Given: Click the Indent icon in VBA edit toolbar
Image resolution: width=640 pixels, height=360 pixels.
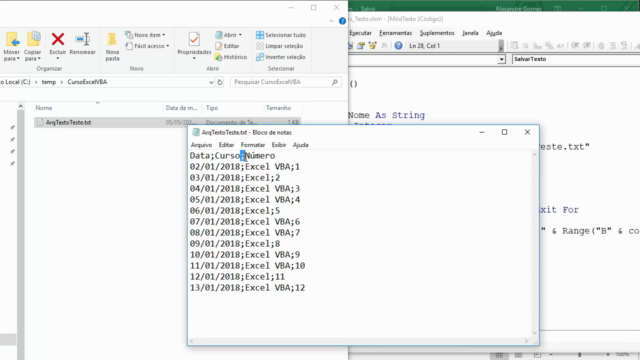Looking at the screenshot, I should (x=575, y=46).
